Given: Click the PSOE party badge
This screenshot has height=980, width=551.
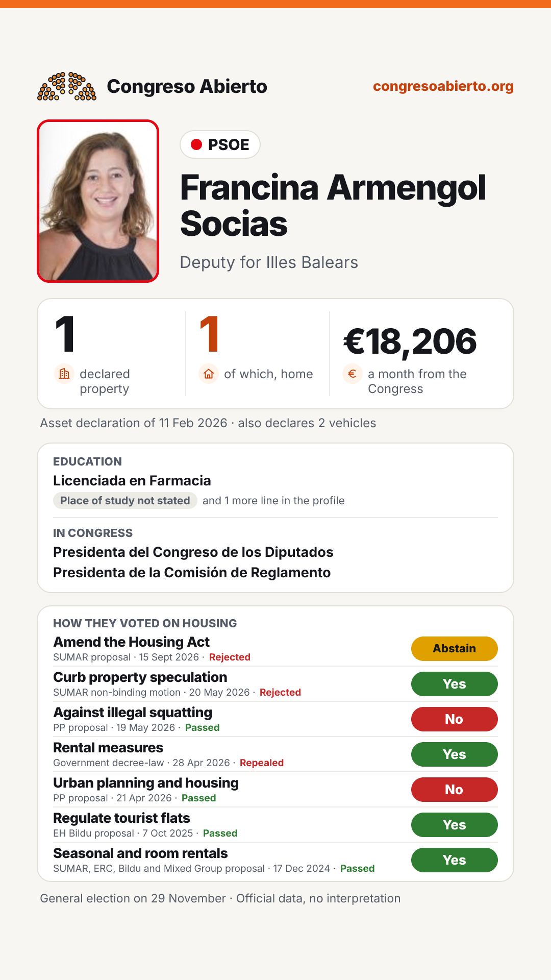Looking at the screenshot, I should (x=220, y=144).
